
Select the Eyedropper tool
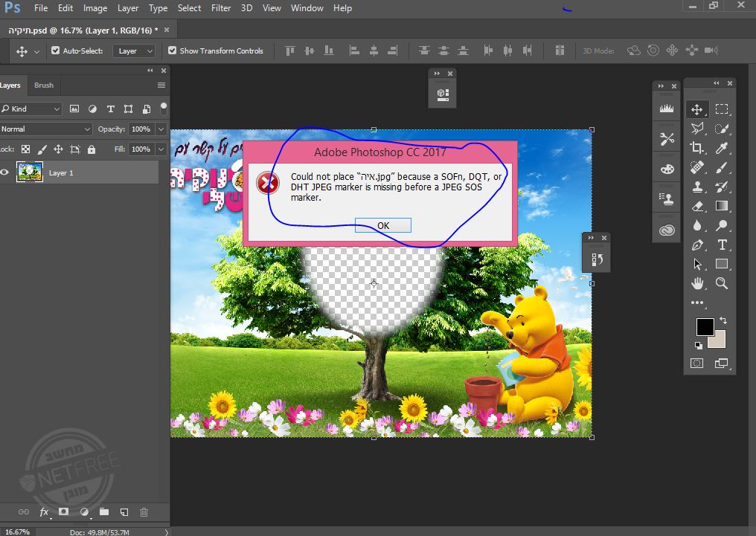click(x=721, y=148)
